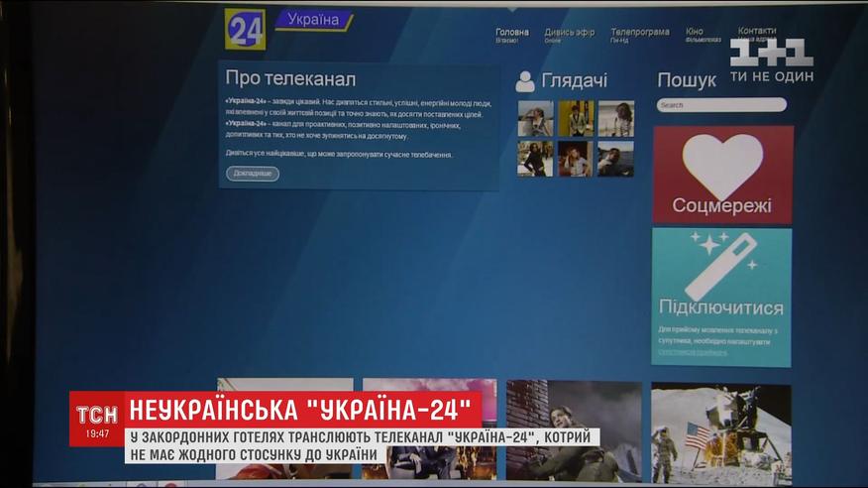Viewport: 868px width, 488px height.
Task: Open the Телепрограма schedule menu
Action: (x=640, y=35)
